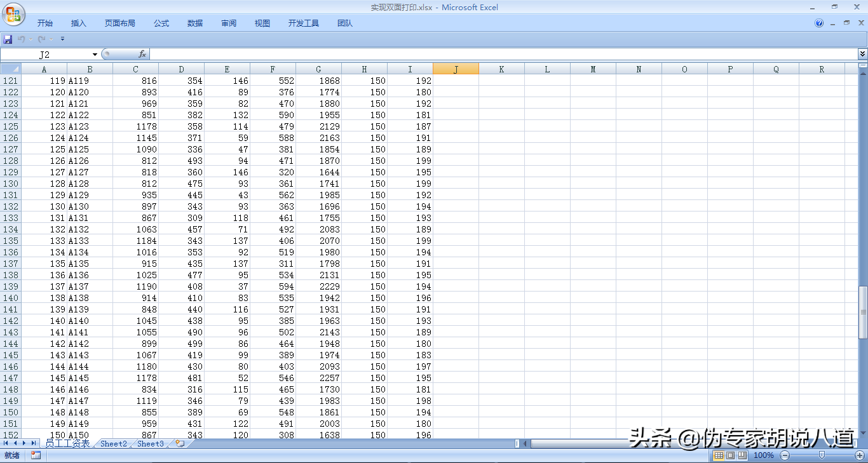The image size is (868, 463).
Task: Switch to the Sheet2 tab
Action: (x=114, y=444)
